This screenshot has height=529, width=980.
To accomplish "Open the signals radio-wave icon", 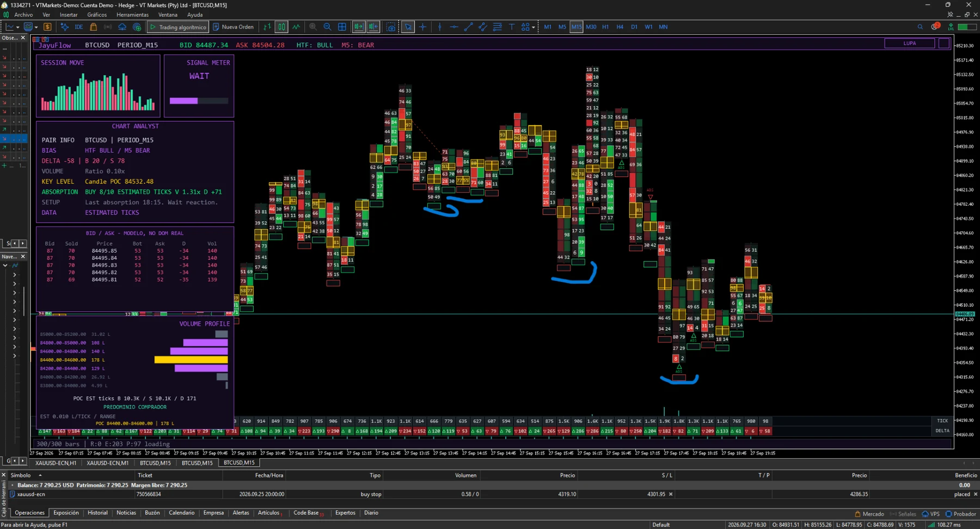I will (x=108, y=27).
